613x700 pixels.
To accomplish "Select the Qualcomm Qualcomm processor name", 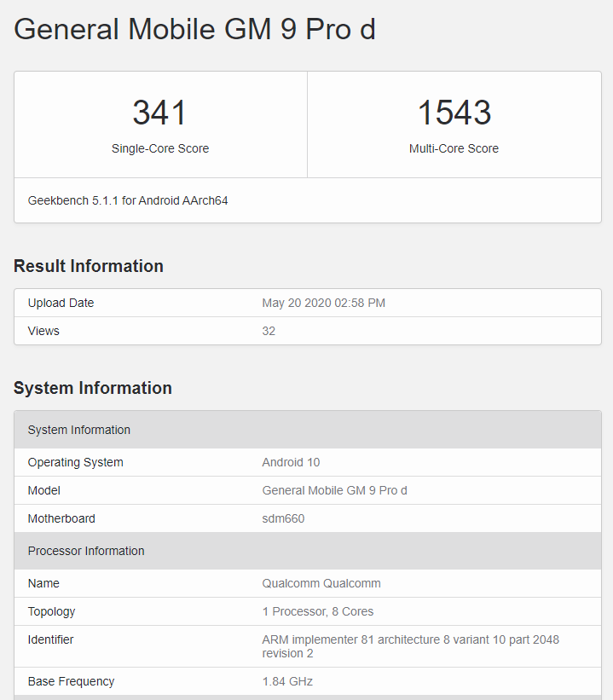I will coord(321,583).
